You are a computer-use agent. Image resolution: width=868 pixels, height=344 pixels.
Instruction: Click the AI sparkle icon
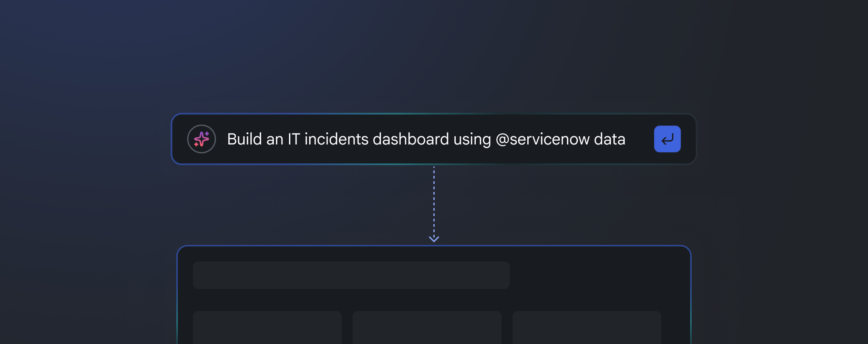coord(201,139)
